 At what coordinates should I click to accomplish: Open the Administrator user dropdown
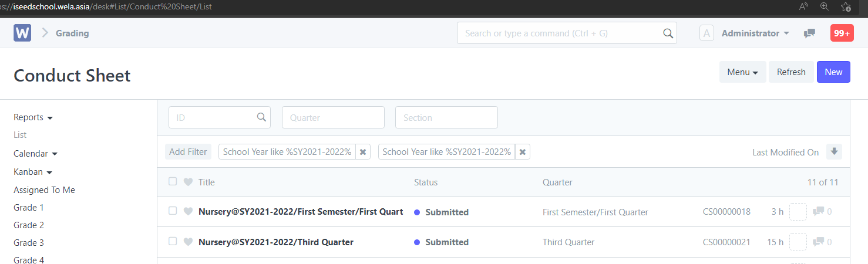pos(755,33)
